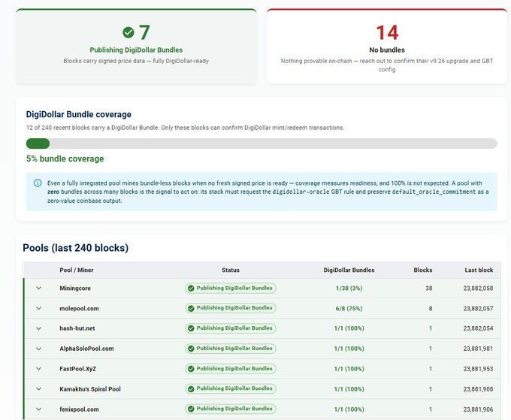Expand the Miningcore pool row
The height and width of the screenshot is (420, 511).
pyautogui.click(x=39, y=288)
